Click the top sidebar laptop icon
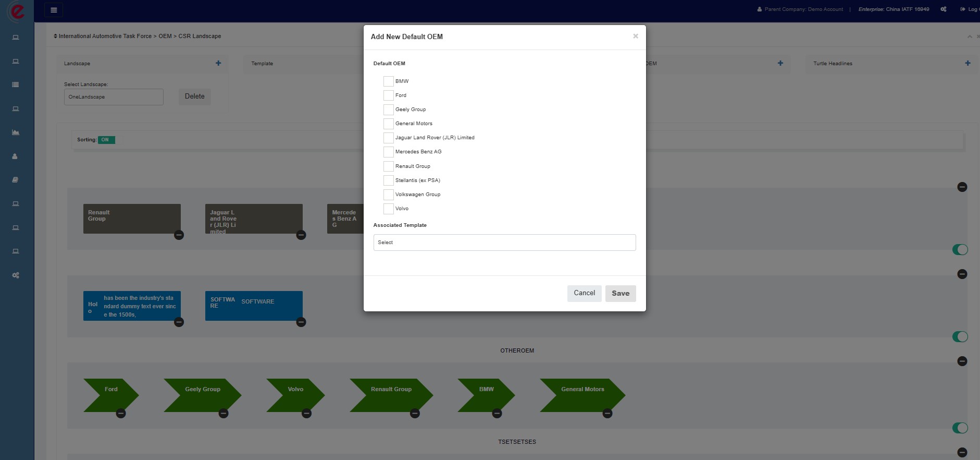The image size is (980, 460). (x=16, y=37)
